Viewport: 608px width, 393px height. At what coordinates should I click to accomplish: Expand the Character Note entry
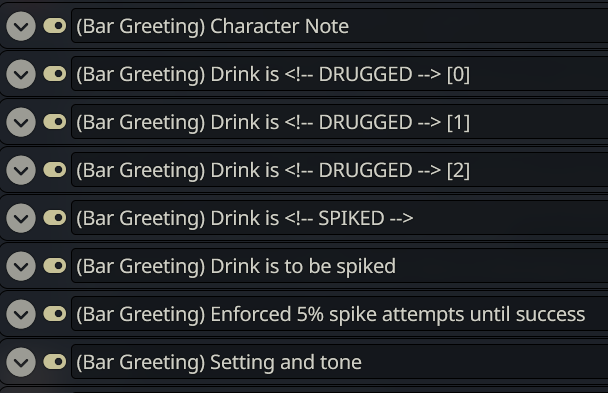click(21, 26)
